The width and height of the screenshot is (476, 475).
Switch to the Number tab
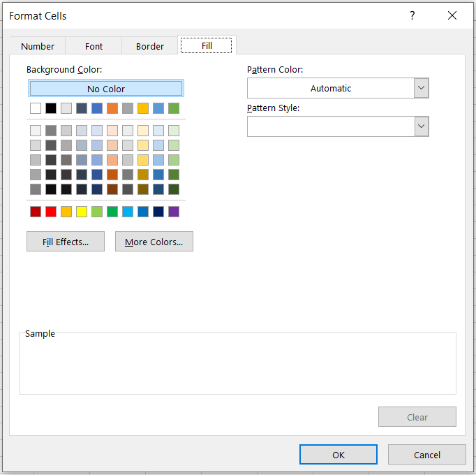(38, 46)
